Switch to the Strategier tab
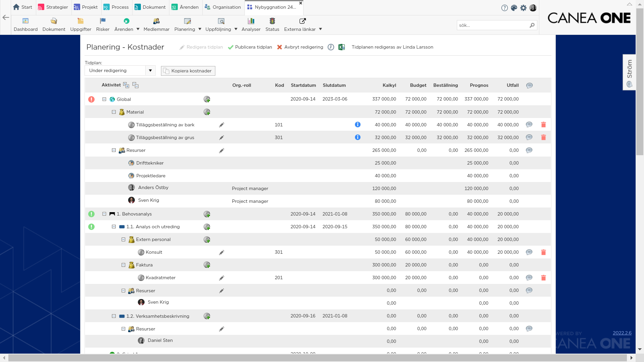This screenshot has height=362, width=644. click(x=53, y=7)
